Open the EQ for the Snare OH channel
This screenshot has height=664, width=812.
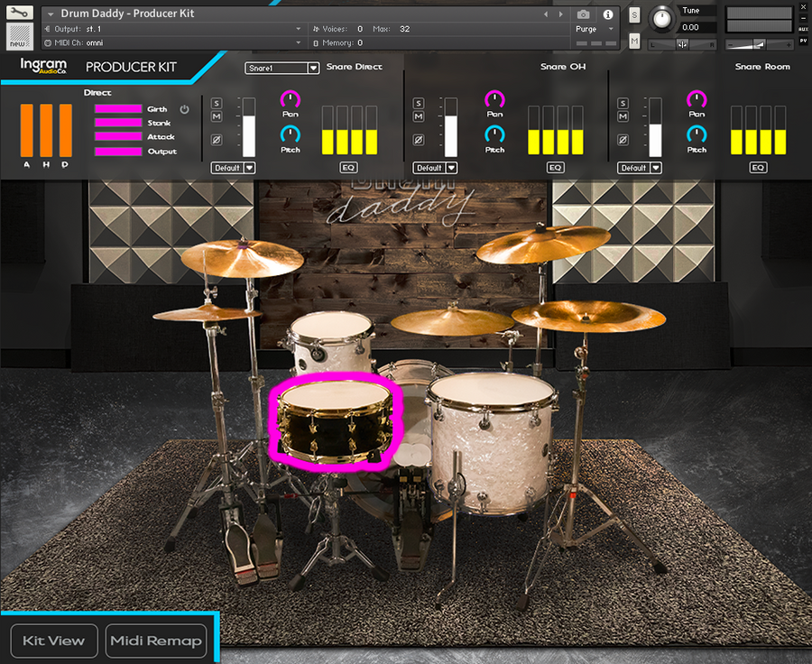pos(555,167)
